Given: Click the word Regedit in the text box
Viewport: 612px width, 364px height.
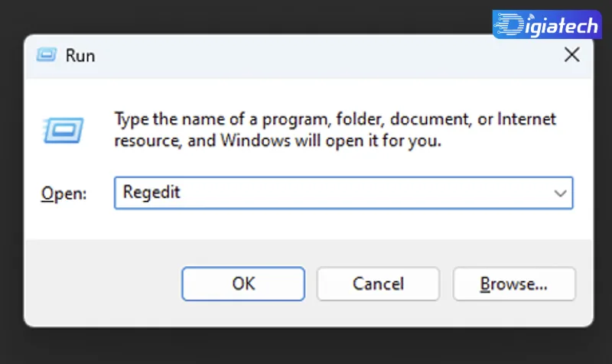Looking at the screenshot, I should [151, 193].
